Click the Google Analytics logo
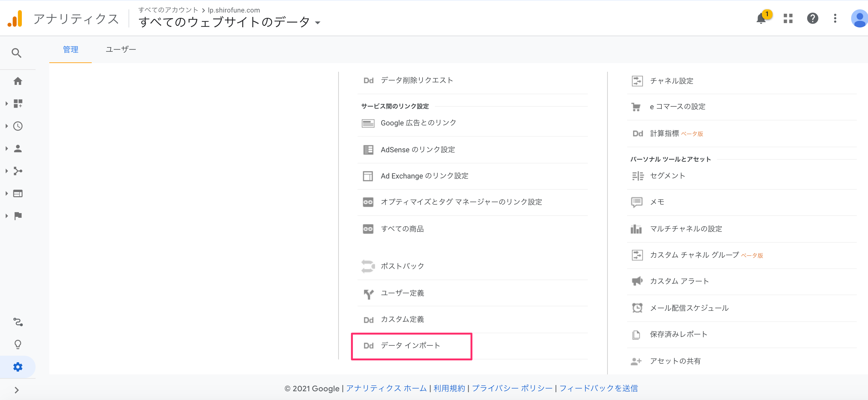This screenshot has width=868, height=400. click(x=15, y=18)
